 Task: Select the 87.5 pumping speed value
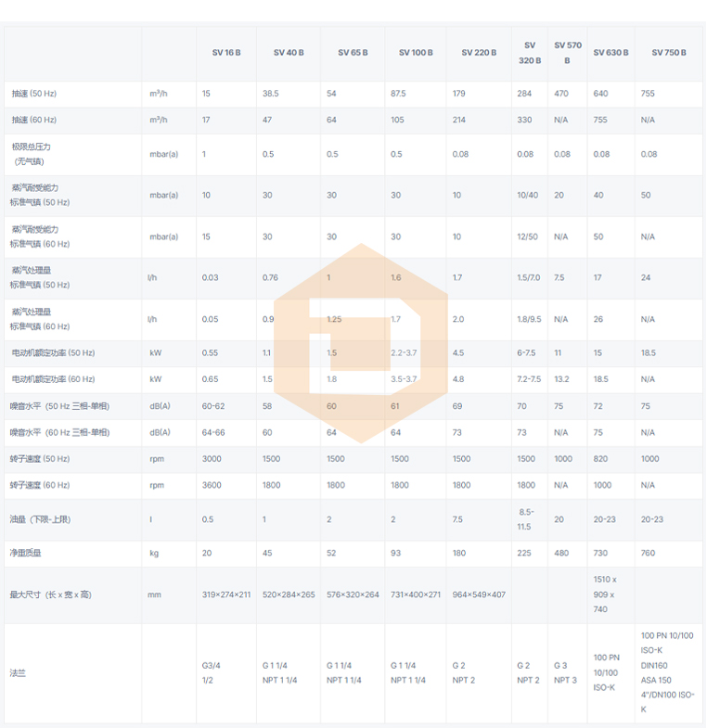(x=398, y=94)
